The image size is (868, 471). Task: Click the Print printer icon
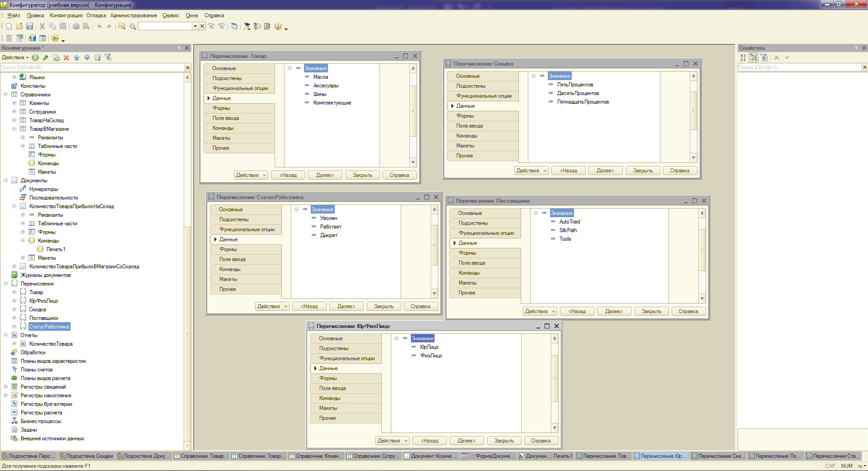[76, 26]
